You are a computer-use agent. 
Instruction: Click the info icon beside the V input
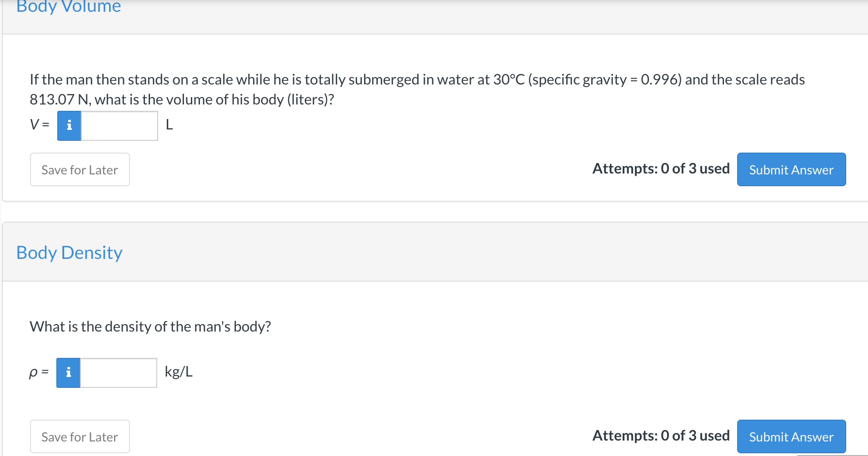tap(69, 125)
